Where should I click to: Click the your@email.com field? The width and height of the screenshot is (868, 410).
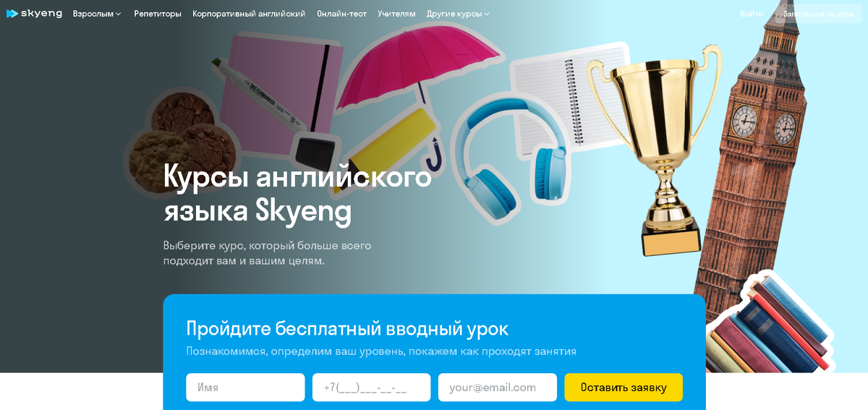point(498,387)
